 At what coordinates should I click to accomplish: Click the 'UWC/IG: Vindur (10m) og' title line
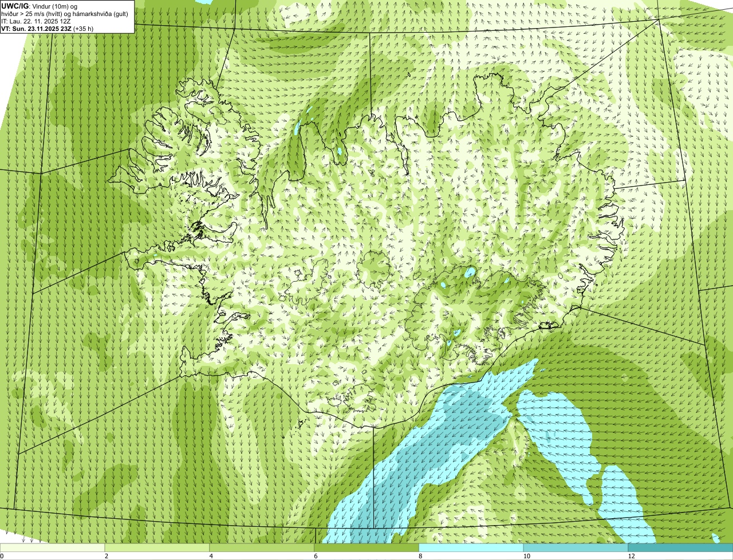(39, 6)
